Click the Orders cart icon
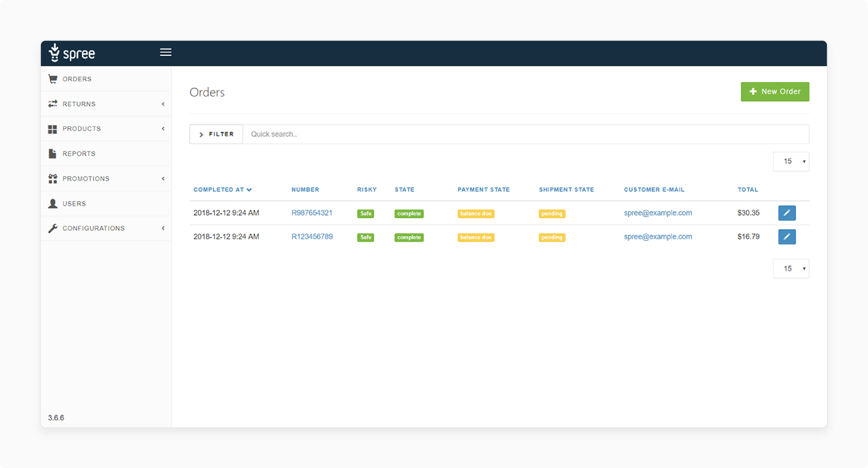 (53, 79)
